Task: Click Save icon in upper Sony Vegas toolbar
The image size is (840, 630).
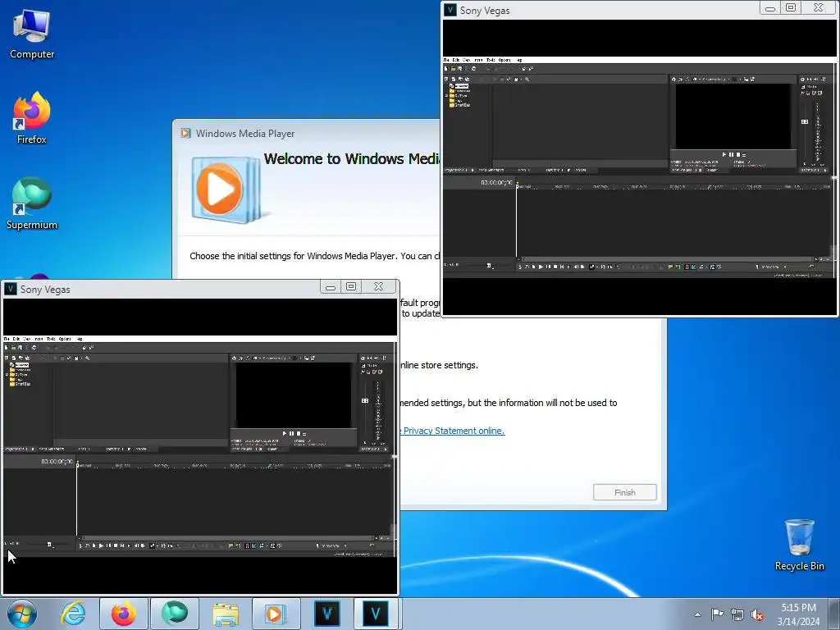Action: 459,69
